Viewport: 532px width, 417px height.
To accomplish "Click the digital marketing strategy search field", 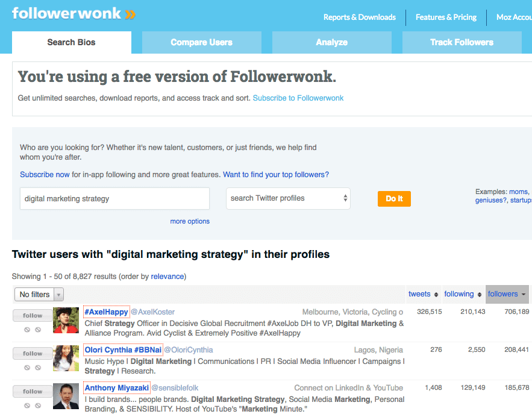I will pos(114,198).
